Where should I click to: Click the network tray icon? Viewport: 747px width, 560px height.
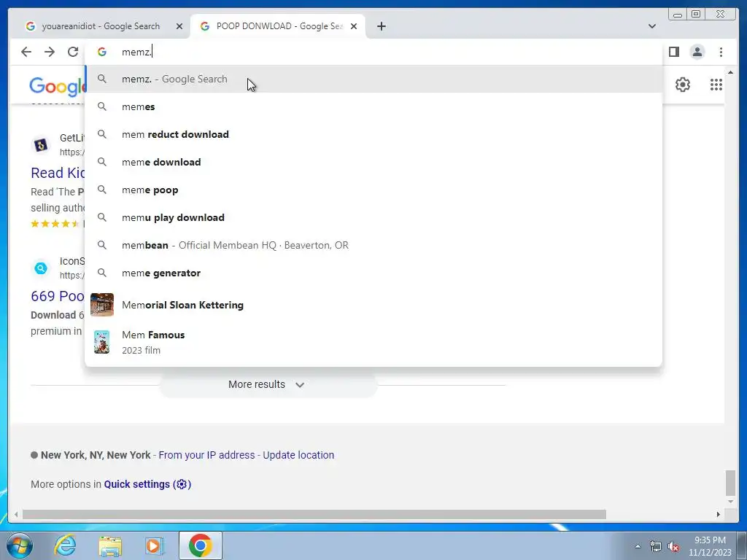[656, 546]
